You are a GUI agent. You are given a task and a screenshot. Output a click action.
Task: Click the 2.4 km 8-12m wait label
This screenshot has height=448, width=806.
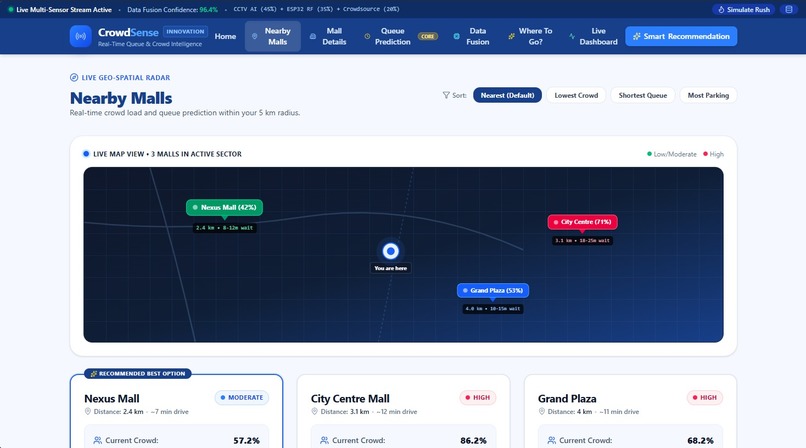[x=224, y=228]
